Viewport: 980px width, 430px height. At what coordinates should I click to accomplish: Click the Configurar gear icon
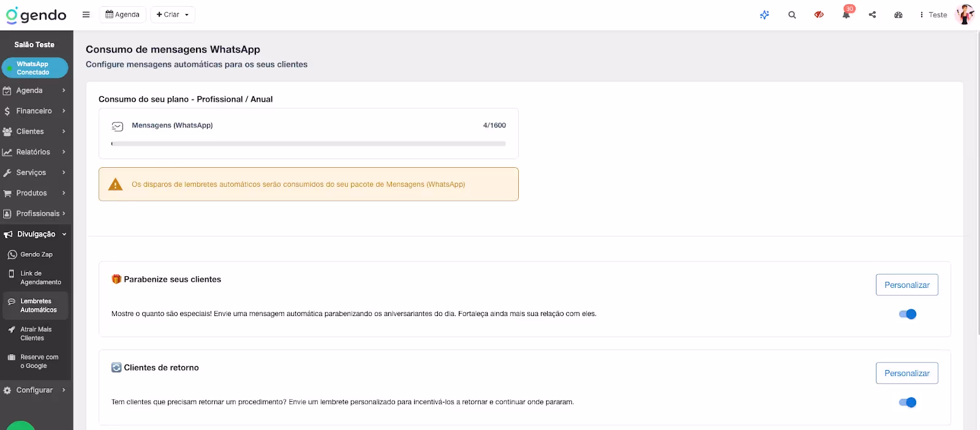coord(7,390)
